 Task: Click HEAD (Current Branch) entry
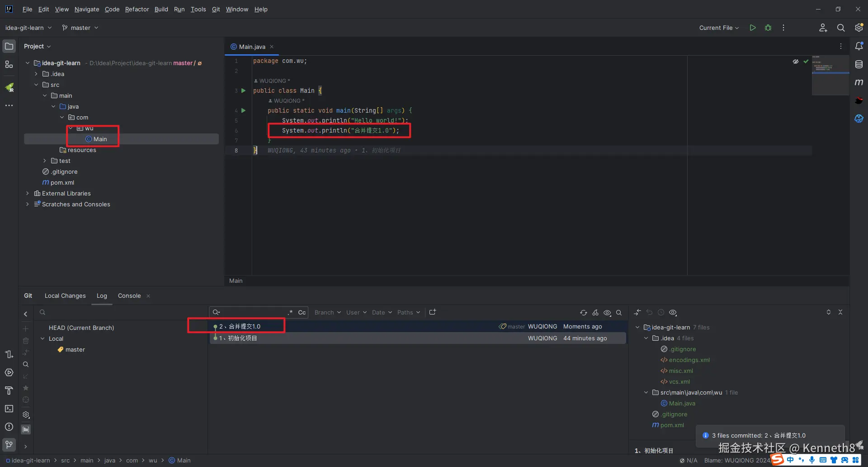pos(81,328)
